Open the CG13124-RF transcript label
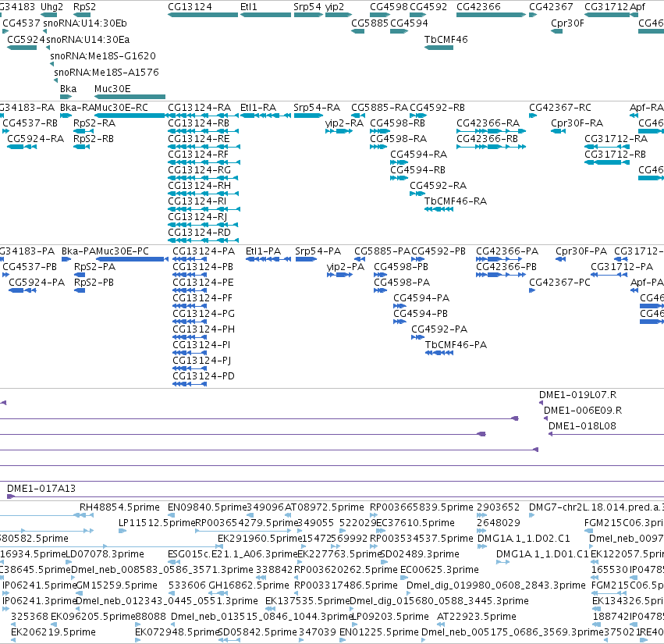The image size is (664, 644). tap(198, 155)
